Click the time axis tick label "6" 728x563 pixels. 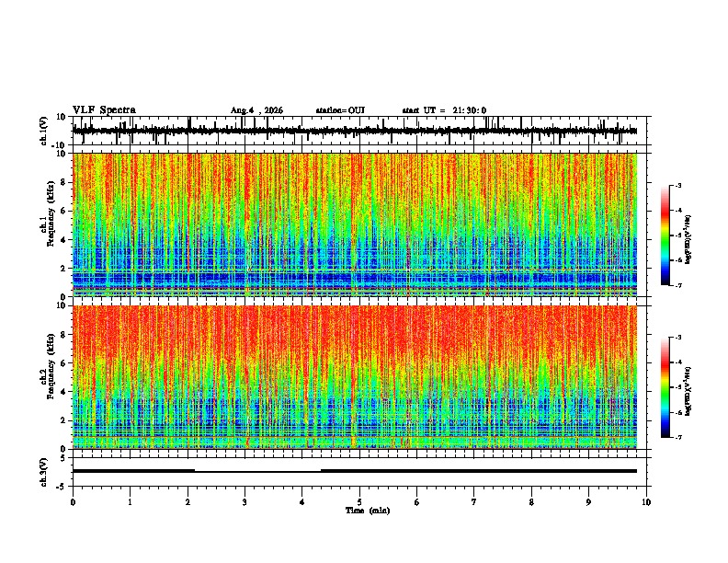[417, 502]
